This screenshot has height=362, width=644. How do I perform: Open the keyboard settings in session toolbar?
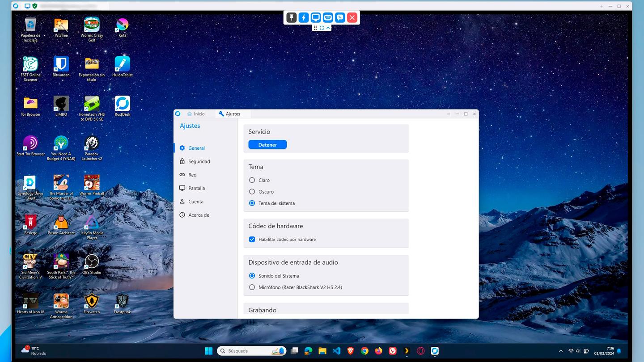(x=328, y=18)
